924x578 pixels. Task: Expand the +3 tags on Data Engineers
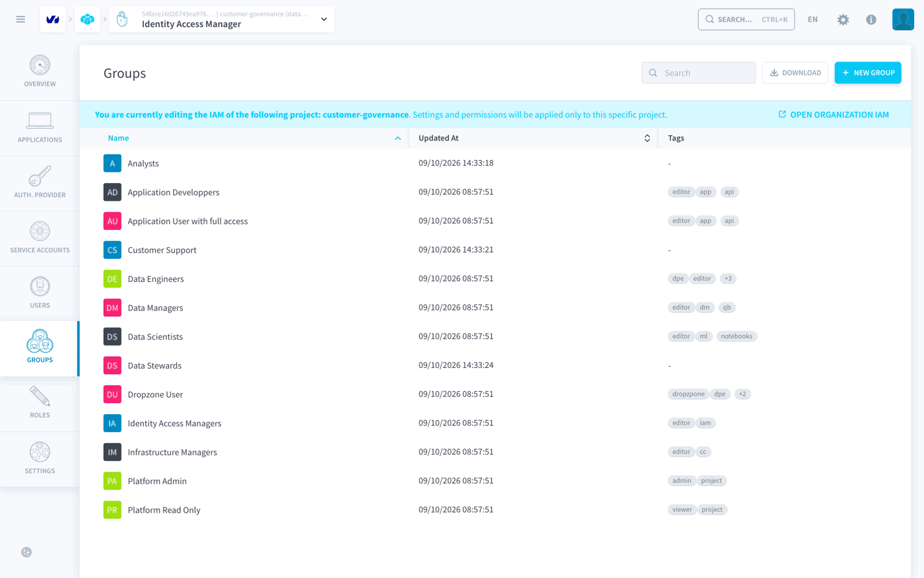[x=728, y=279]
